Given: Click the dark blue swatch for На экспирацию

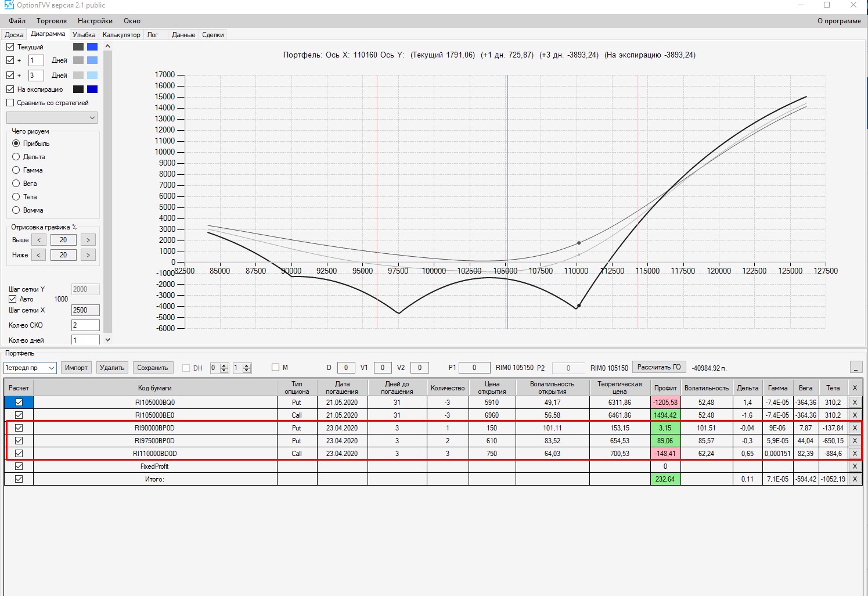Looking at the screenshot, I should [92, 89].
